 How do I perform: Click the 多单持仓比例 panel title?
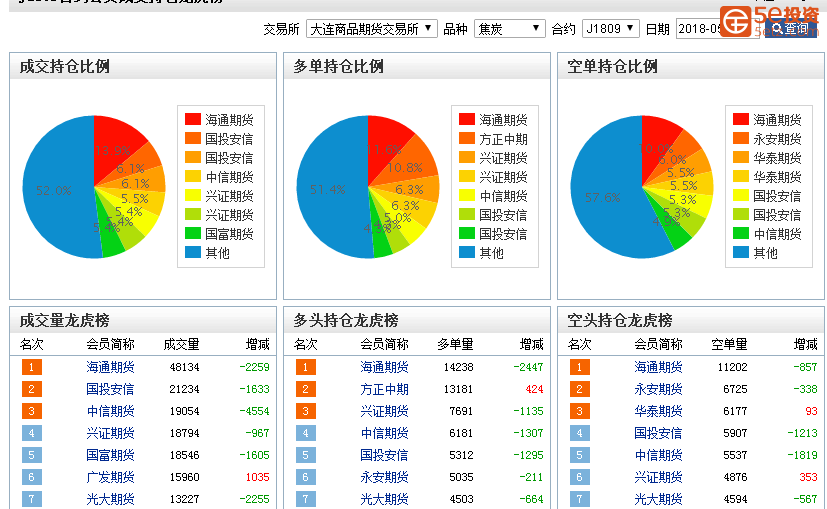coord(338,66)
